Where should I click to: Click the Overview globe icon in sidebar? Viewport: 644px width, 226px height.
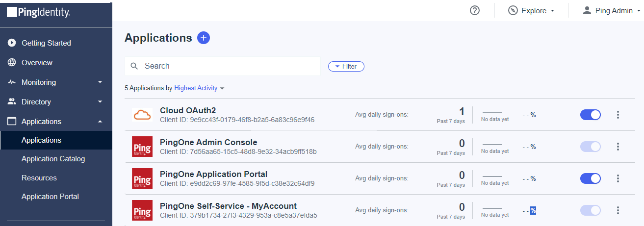tap(12, 63)
